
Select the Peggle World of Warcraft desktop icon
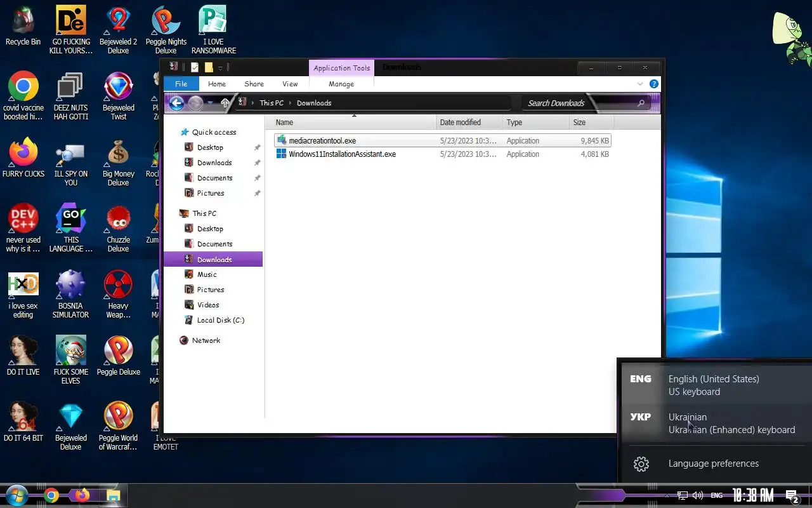118,426
